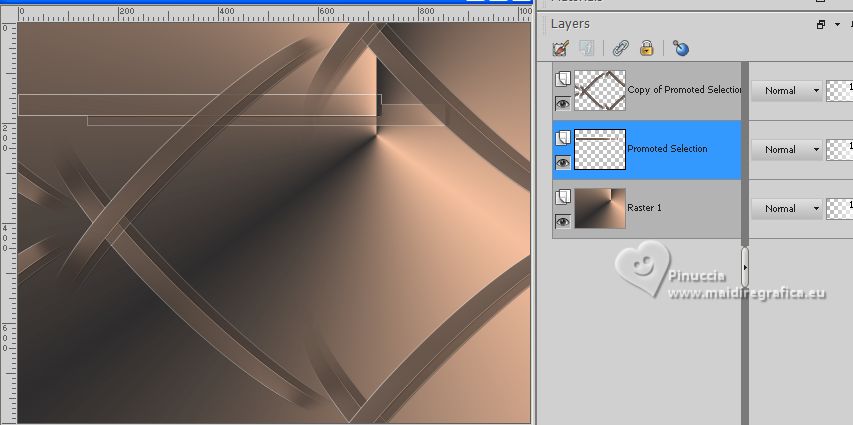Screen dimensions: 853x425
Task: Click the blue sphere icon in the Layers toolbar
Action: tap(681, 48)
